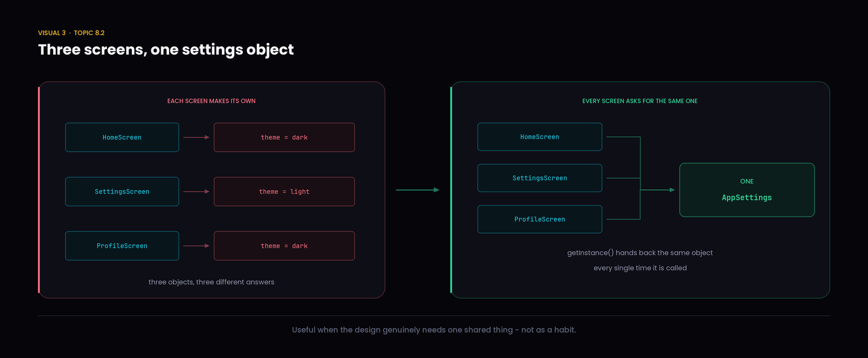Screen dimensions: 868x358
Task: Click the 'ONE' label above AppSettings
Action: (747, 181)
